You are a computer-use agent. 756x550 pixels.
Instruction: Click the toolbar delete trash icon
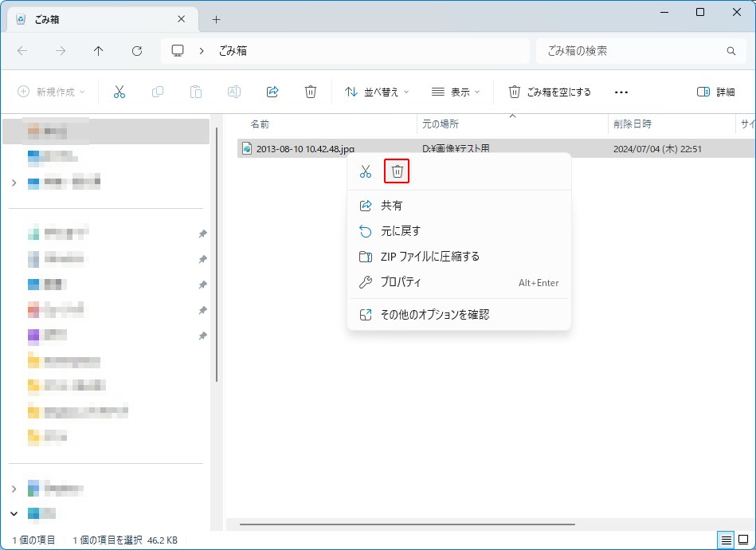pos(311,92)
